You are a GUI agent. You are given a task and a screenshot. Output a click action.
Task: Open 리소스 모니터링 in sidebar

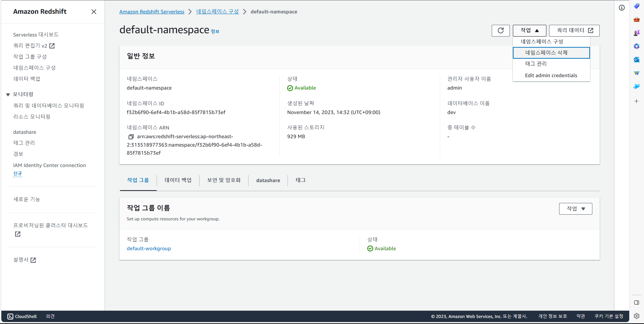pyautogui.click(x=32, y=117)
